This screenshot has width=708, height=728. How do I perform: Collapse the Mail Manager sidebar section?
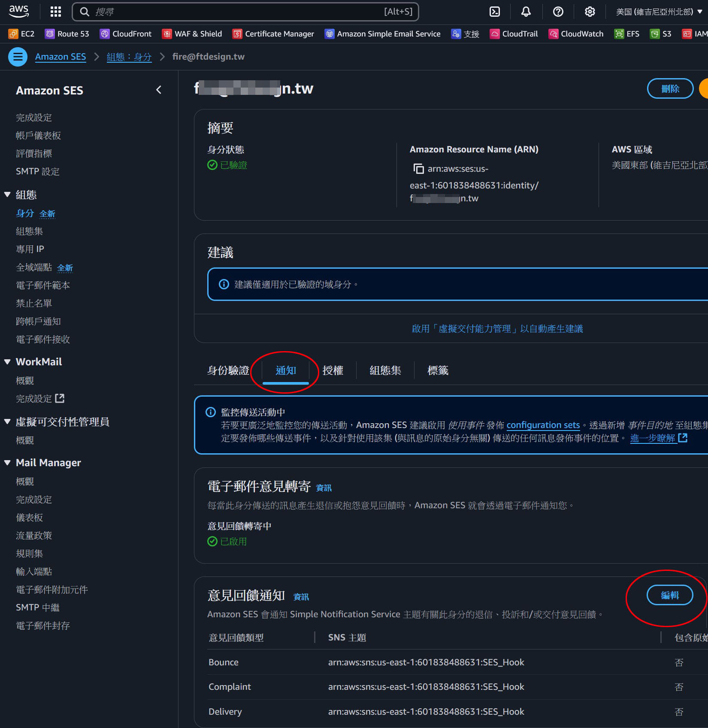(x=7, y=463)
